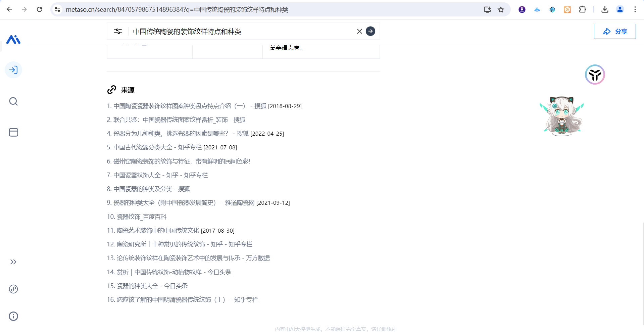Click the round floating assistant icon
The image size is (644, 332).
click(x=595, y=75)
